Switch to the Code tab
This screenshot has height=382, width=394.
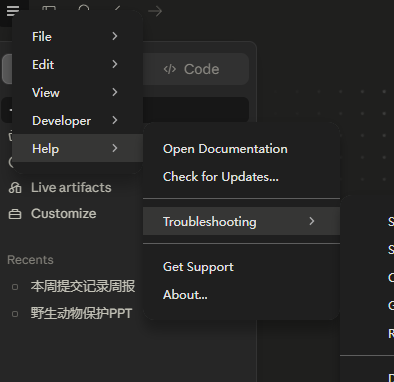196,69
